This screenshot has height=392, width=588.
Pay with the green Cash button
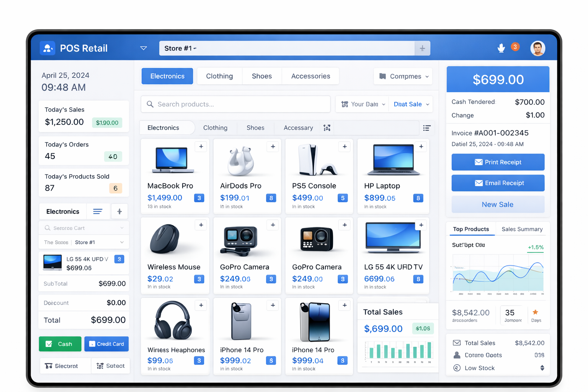pyautogui.click(x=60, y=344)
